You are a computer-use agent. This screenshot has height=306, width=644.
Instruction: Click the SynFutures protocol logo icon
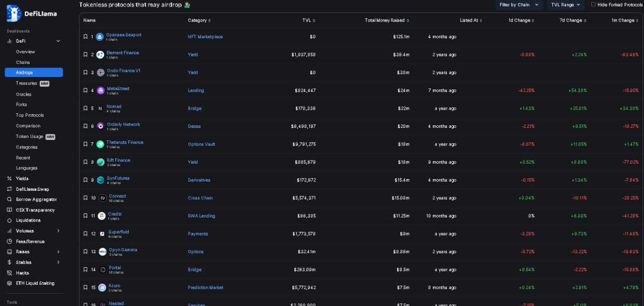point(101,180)
